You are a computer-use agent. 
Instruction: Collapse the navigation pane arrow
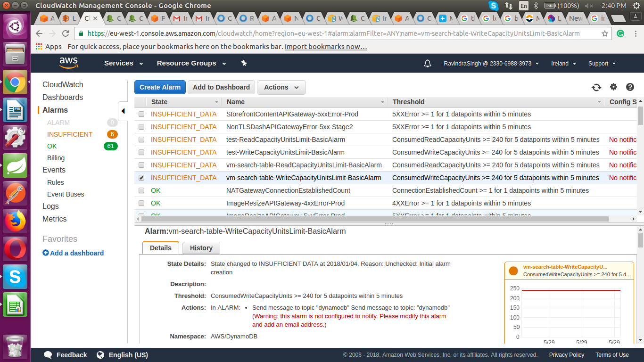(x=123, y=111)
